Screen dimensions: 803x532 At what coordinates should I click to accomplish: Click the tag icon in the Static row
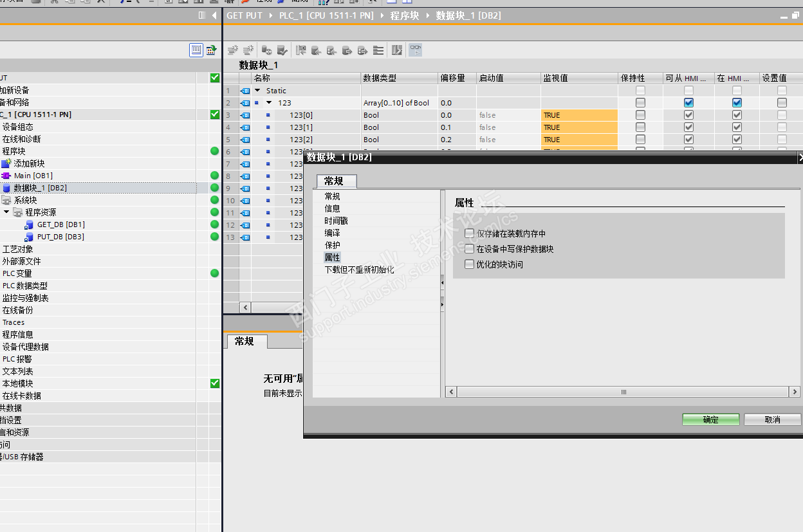[245, 91]
